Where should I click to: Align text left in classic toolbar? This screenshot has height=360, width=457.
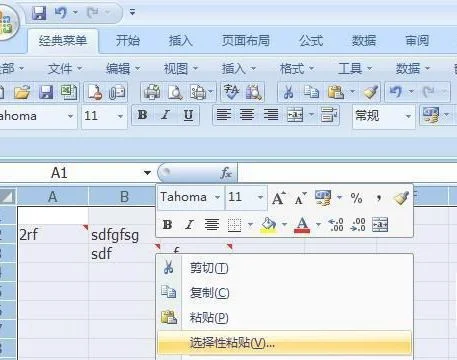click(224, 115)
